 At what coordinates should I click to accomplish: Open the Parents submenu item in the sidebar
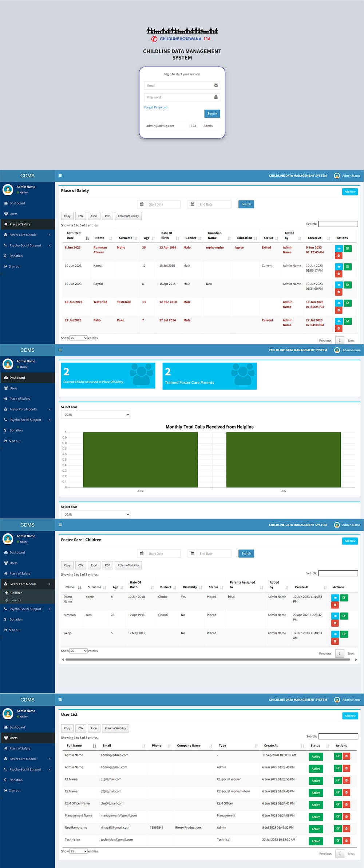[16, 600]
